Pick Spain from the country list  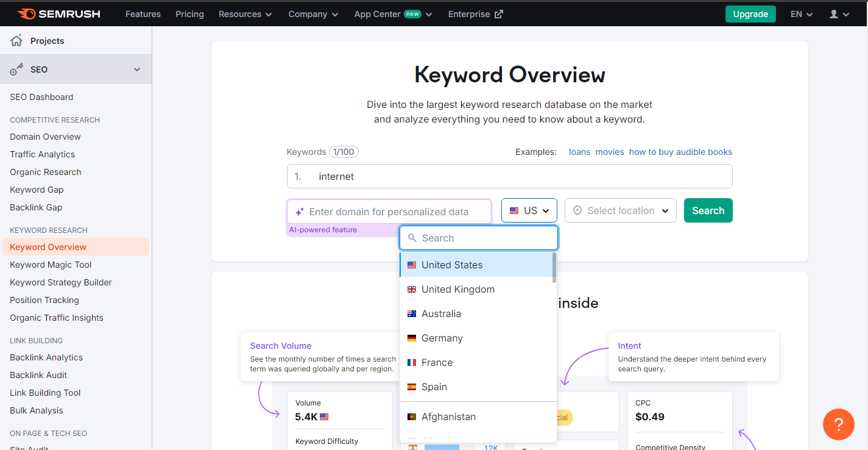point(476,387)
